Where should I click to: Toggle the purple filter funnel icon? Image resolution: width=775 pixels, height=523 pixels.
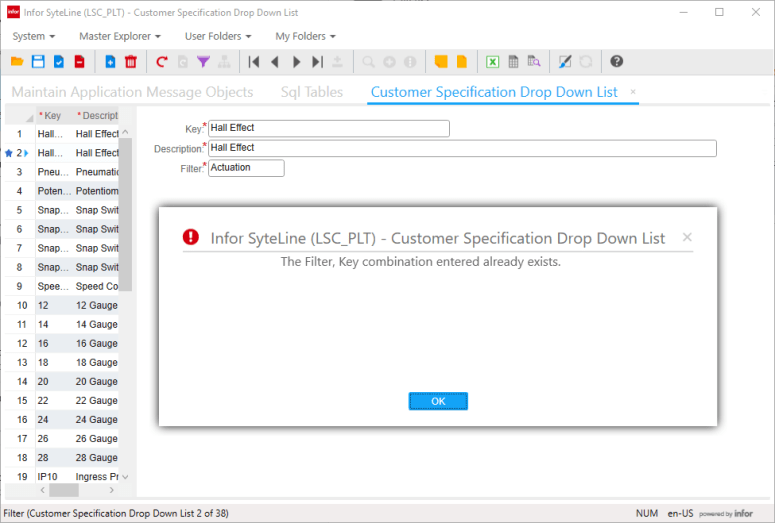click(203, 62)
